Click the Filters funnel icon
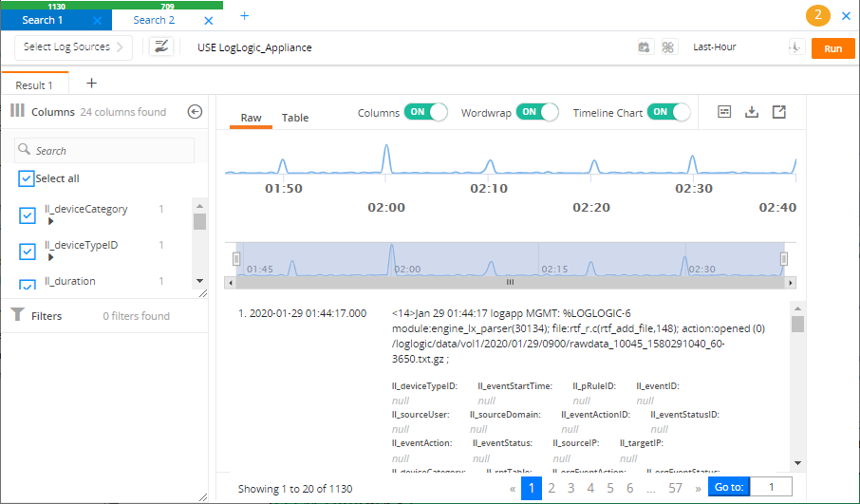Screen dimensions: 860x504 [x=17, y=314]
